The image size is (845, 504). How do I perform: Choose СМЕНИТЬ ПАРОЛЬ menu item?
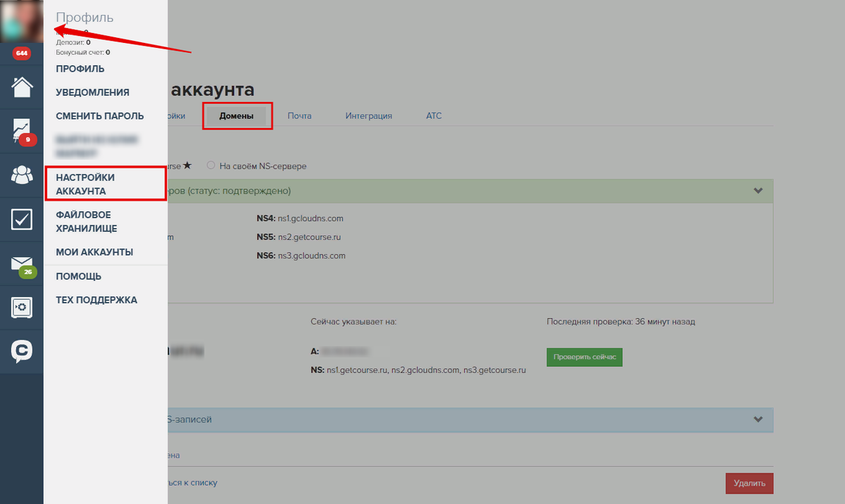100,116
